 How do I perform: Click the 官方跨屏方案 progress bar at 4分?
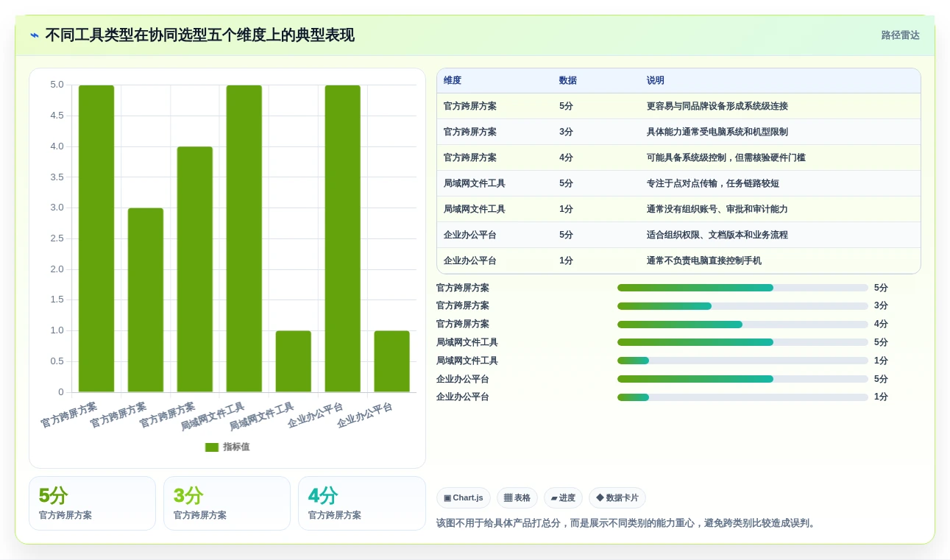click(x=742, y=325)
